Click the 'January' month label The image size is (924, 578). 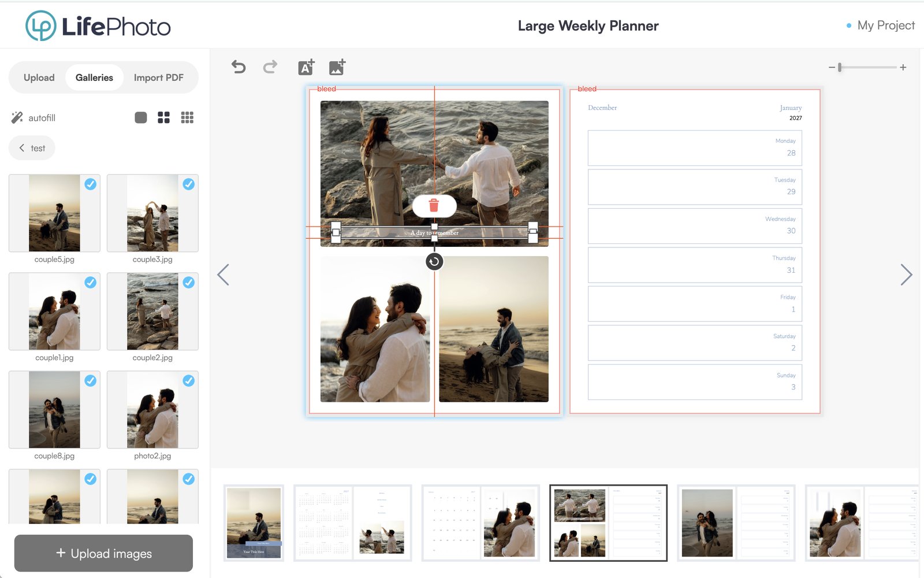pos(791,108)
